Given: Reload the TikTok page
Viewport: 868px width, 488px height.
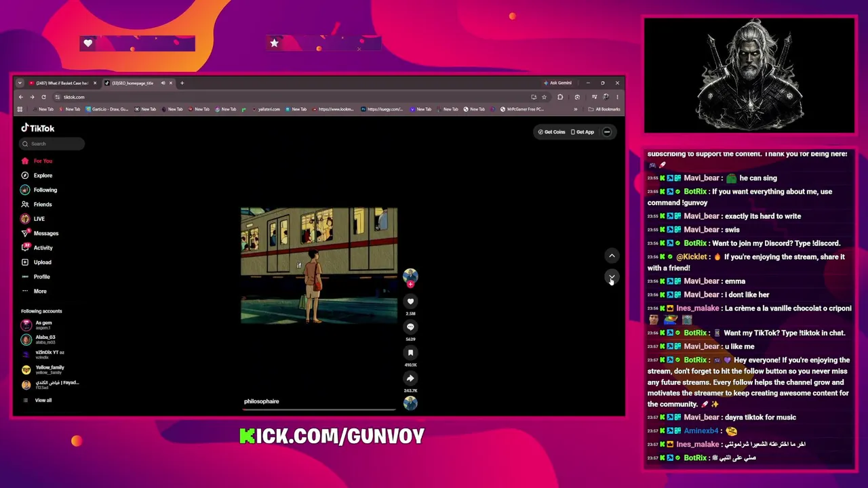Looking at the screenshot, I should pyautogui.click(x=43, y=97).
